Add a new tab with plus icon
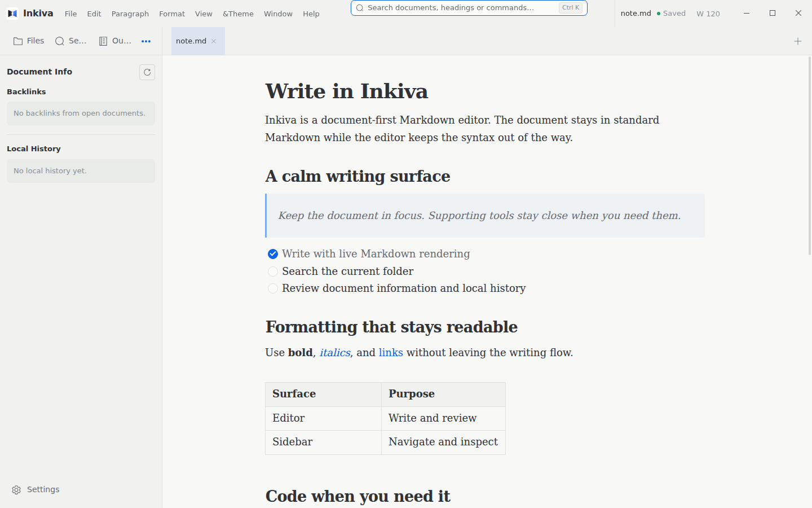The height and width of the screenshot is (508, 812). [x=798, y=41]
